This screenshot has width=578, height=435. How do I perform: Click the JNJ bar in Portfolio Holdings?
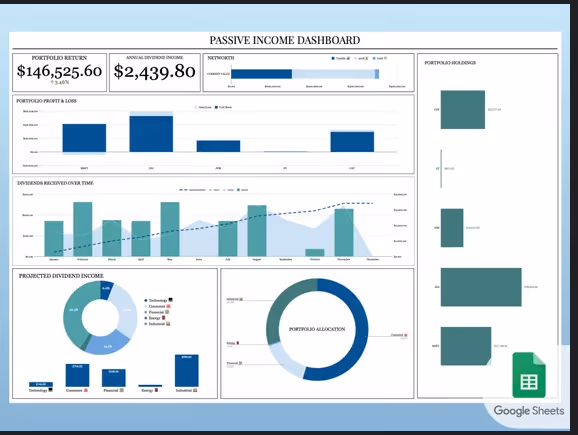point(481,287)
